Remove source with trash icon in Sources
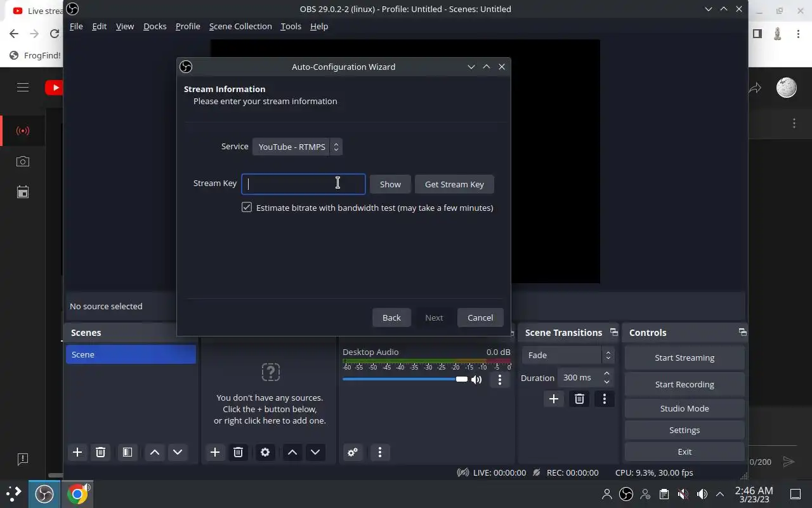This screenshot has width=812, height=508. [x=238, y=452]
